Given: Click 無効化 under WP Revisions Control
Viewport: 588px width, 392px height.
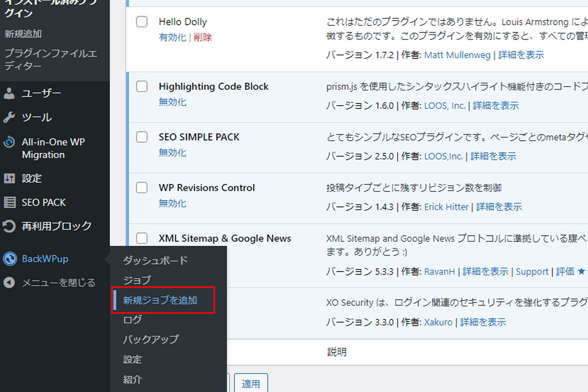Looking at the screenshot, I should coord(172,203).
